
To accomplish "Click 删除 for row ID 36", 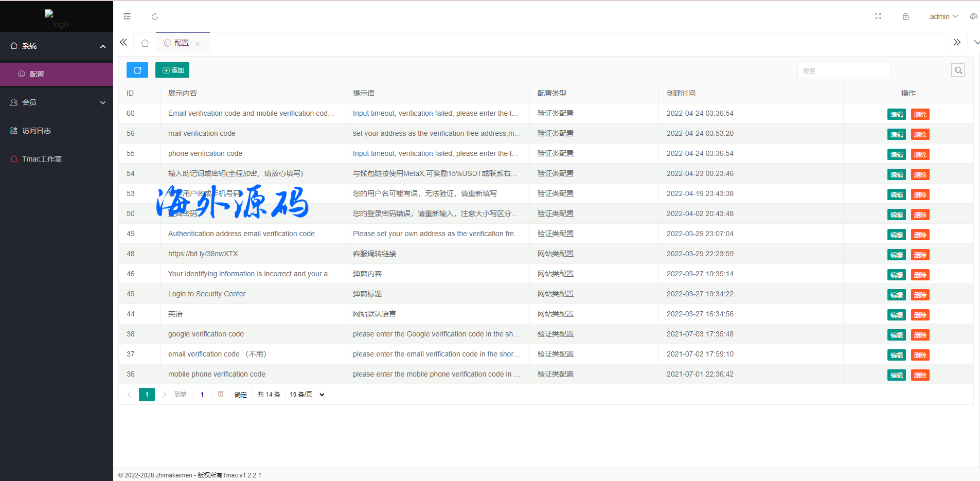I will point(920,375).
